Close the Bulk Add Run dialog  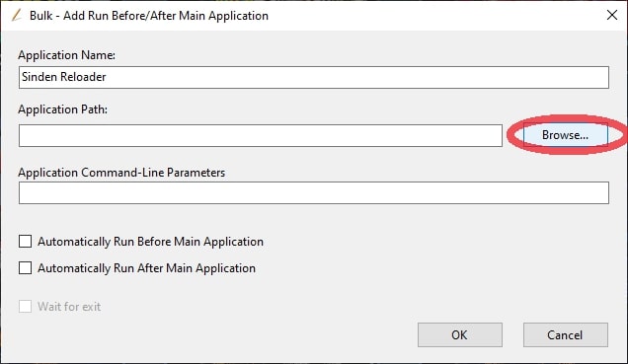click(x=611, y=15)
